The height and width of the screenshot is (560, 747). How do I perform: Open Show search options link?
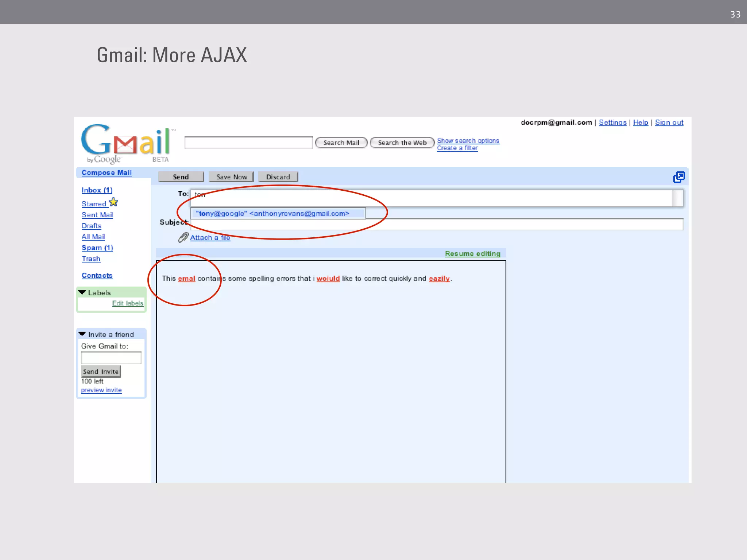coord(468,141)
